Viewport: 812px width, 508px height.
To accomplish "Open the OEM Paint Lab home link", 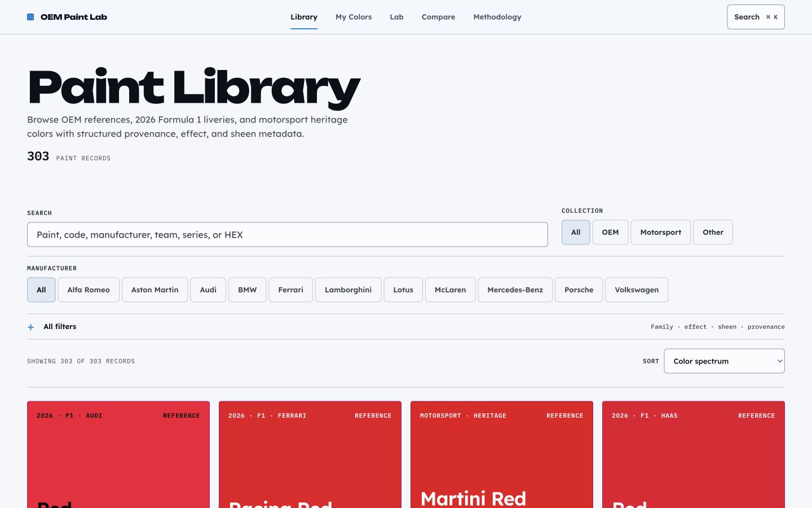I will (67, 17).
